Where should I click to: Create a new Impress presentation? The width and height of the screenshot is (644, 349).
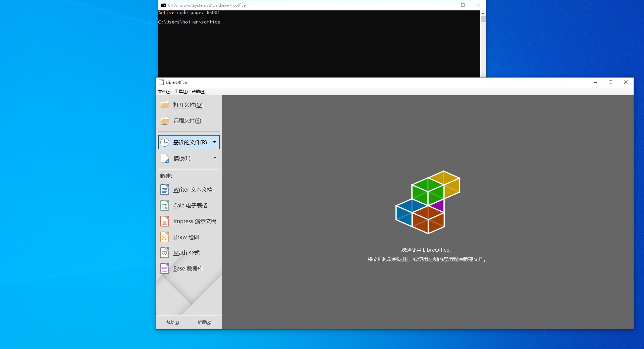pyautogui.click(x=195, y=221)
